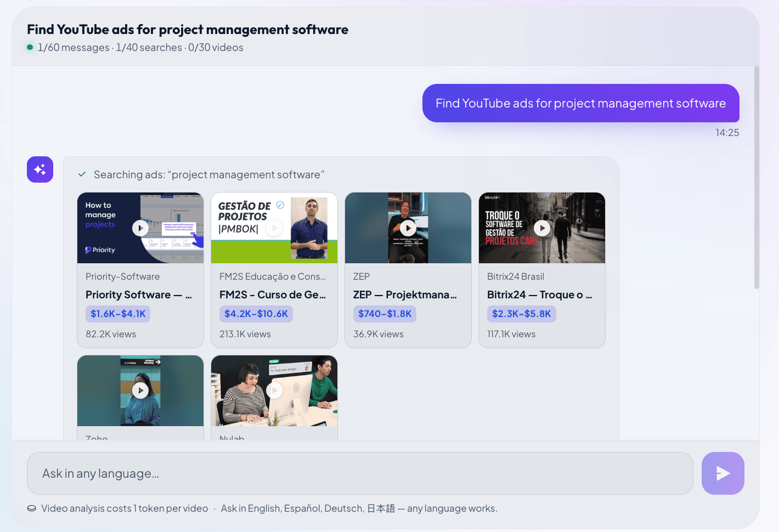Click the green checkmark beside Searching ads

(82, 174)
